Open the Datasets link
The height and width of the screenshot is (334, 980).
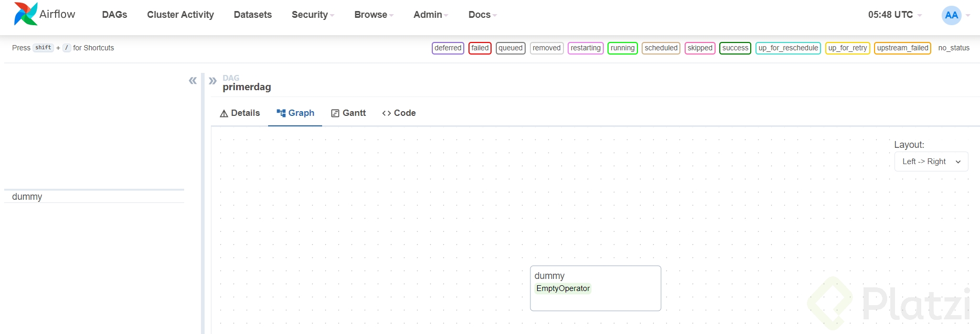tap(253, 15)
